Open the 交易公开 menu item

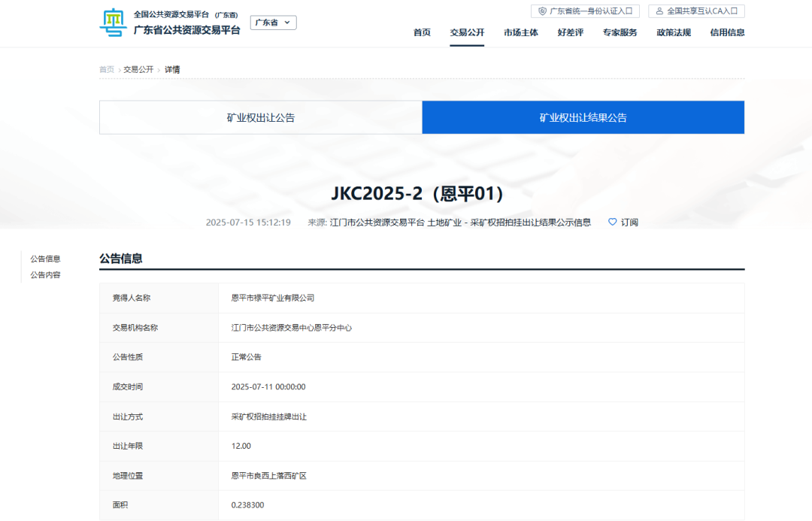[x=466, y=32]
